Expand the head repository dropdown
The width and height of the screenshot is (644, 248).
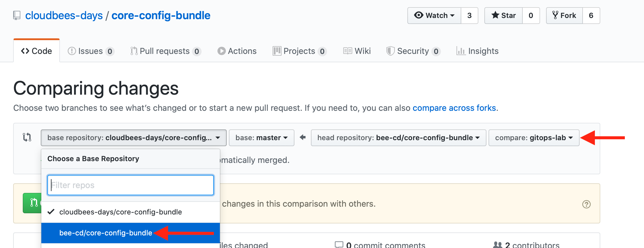[x=398, y=138]
